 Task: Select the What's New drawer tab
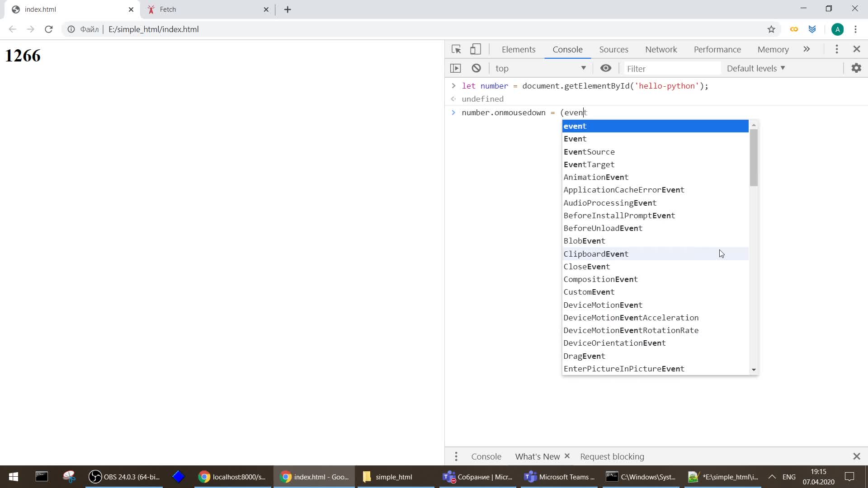click(x=537, y=456)
